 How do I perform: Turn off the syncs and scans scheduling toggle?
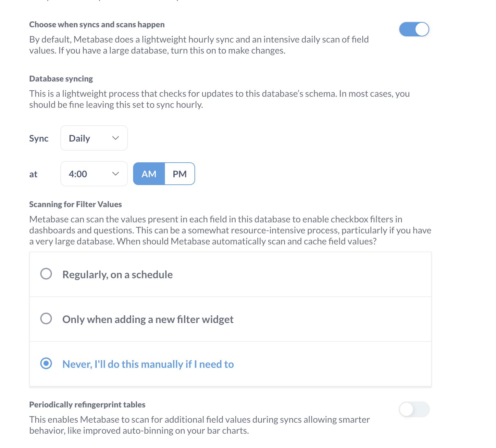click(414, 29)
